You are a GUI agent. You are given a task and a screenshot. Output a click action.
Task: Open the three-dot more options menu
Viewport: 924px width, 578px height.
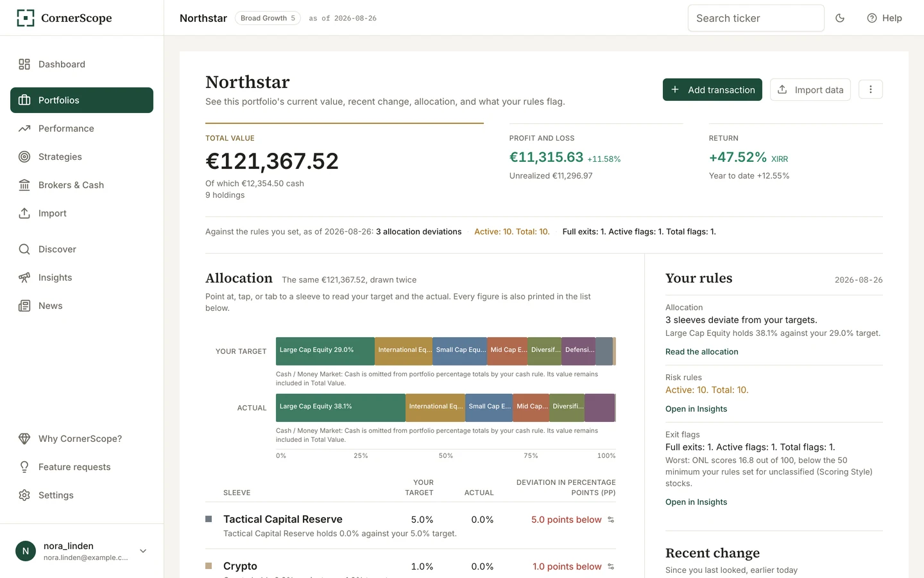[x=871, y=90]
